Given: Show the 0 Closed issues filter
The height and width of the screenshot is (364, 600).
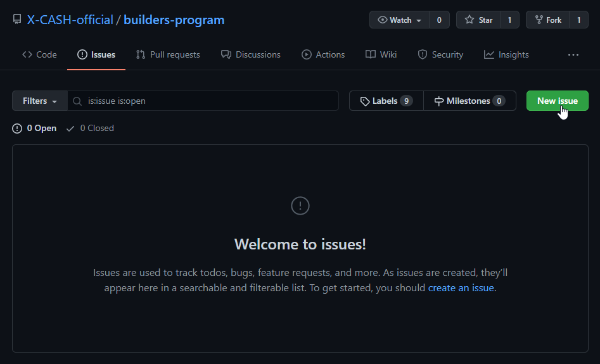Looking at the screenshot, I should coord(90,128).
